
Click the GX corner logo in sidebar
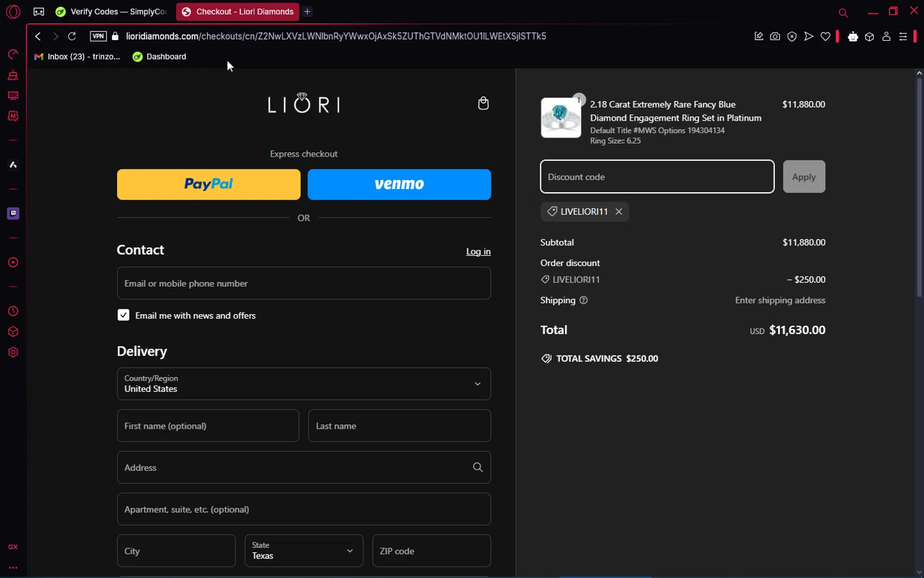click(13, 547)
